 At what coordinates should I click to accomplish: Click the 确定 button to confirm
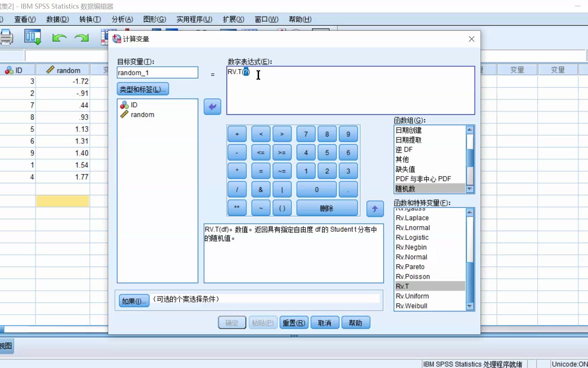coord(232,322)
